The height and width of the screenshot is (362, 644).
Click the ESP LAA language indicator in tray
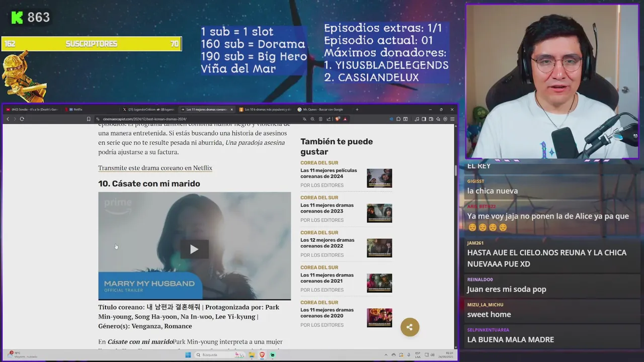(418, 355)
